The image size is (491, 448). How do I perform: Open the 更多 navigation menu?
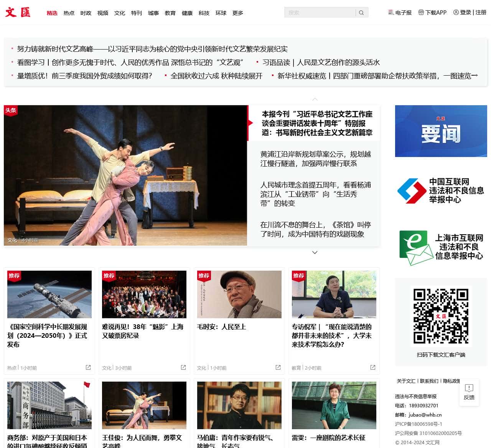pos(238,13)
